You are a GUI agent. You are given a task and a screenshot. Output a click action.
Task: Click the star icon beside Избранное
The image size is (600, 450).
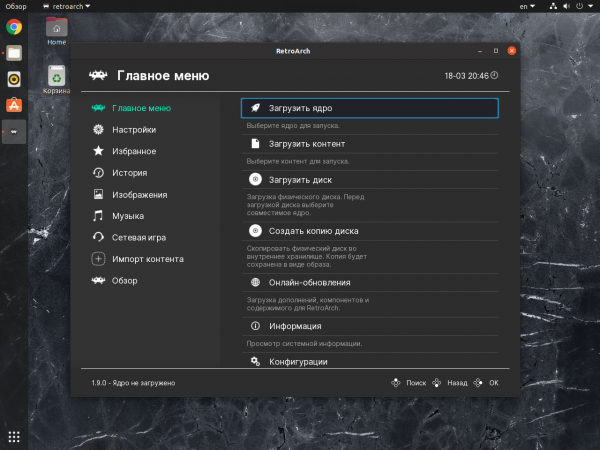pos(98,151)
